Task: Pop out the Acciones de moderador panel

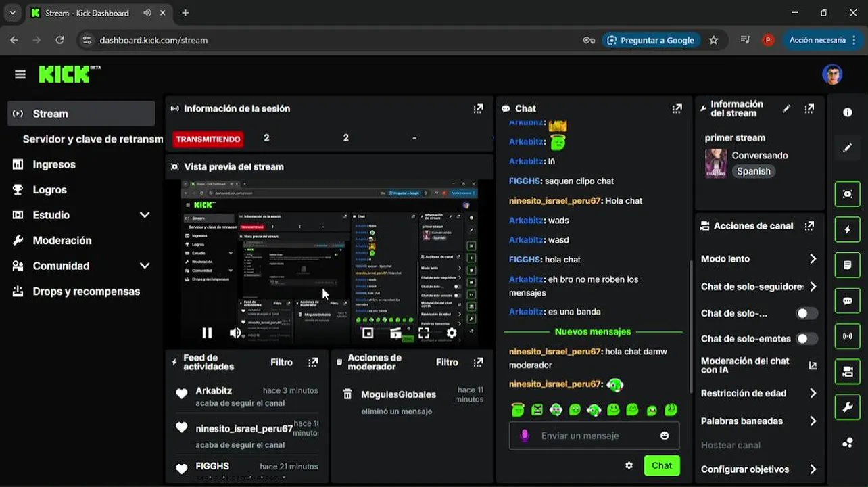Action: click(x=479, y=363)
